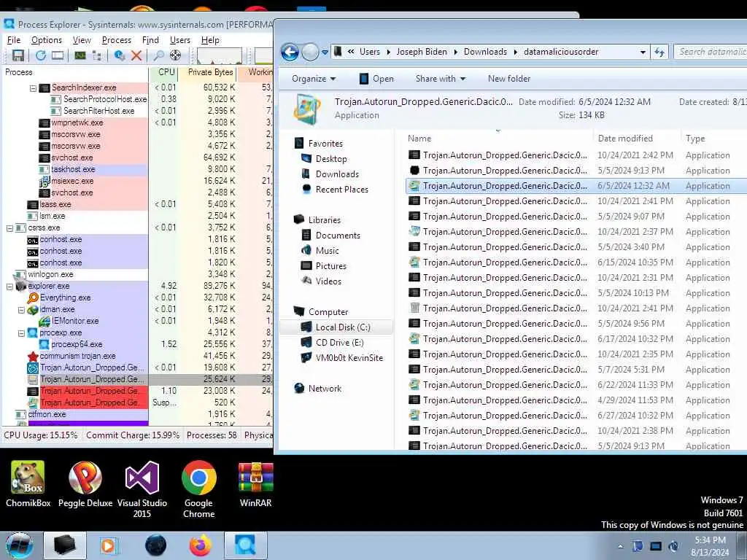Collapse the procexp.exe tree node
Viewport: 747px width, 560px height.
click(x=21, y=333)
